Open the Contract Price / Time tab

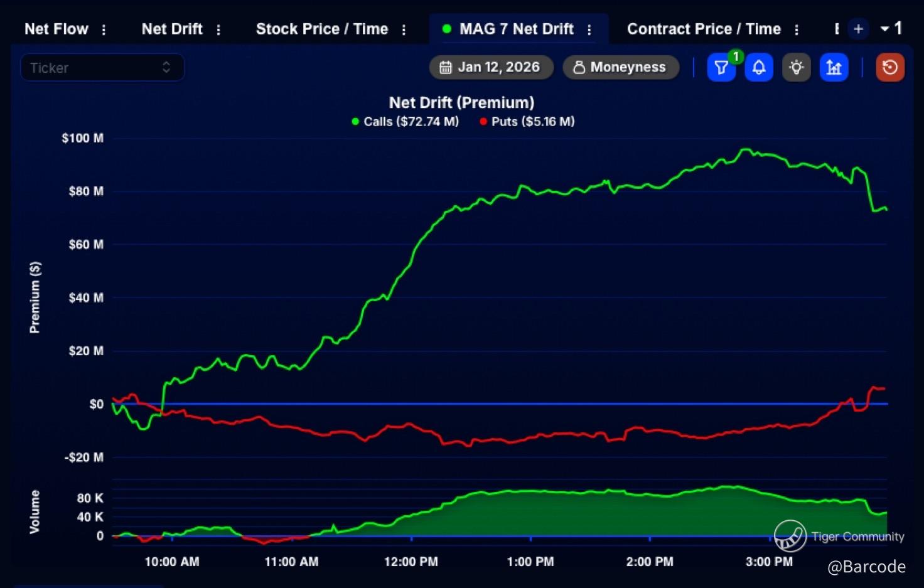(x=704, y=29)
